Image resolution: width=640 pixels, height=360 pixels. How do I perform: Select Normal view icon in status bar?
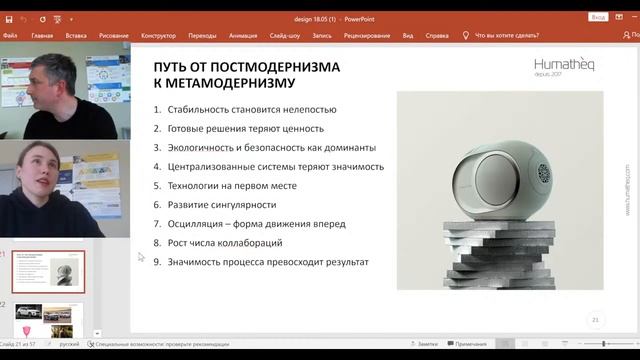click(505, 344)
